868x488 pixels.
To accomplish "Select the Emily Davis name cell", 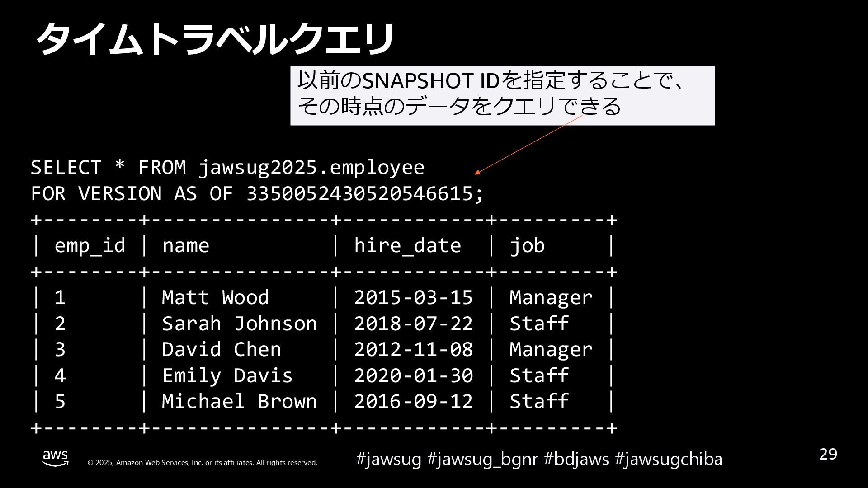I will (x=227, y=376).
